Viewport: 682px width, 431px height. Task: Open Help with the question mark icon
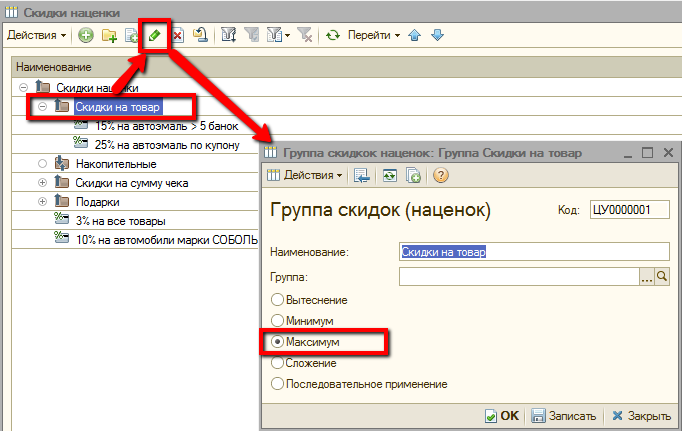[x=440, y=175]
